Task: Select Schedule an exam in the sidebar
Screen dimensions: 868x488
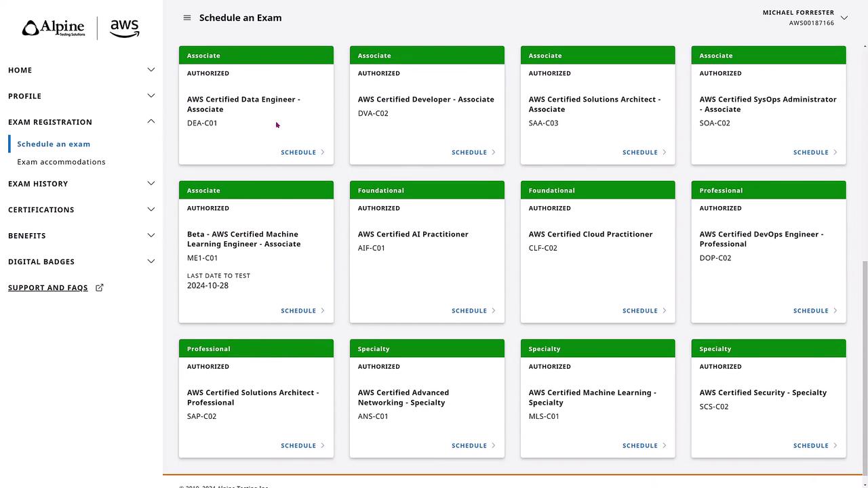Action: [54, 144]
